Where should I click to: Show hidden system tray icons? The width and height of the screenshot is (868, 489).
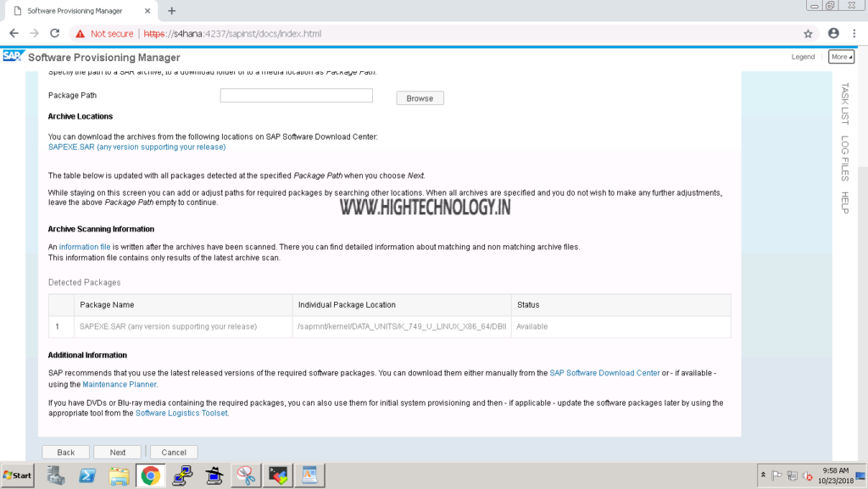pos(764,475)
